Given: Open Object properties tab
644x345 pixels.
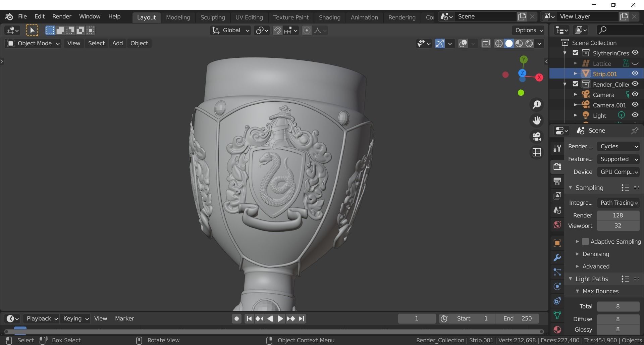Looking at the screenshot, I should coord(557,243).
